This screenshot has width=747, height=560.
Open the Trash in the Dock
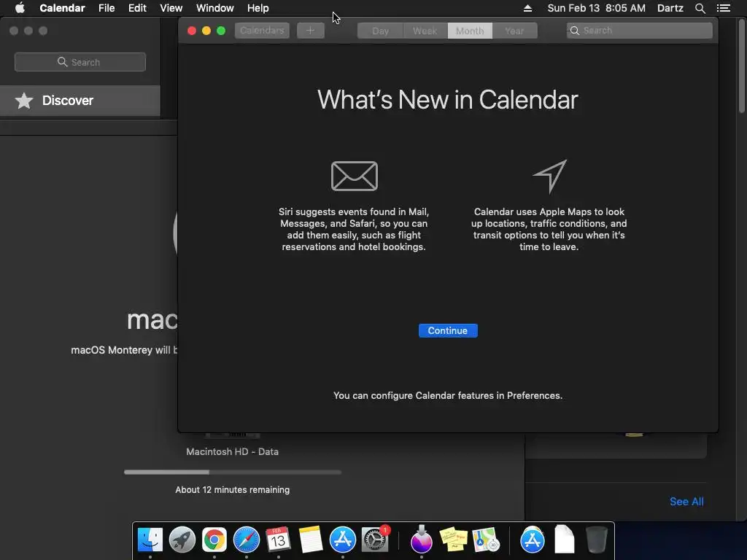pyautogui.click(x=596, y=540)
